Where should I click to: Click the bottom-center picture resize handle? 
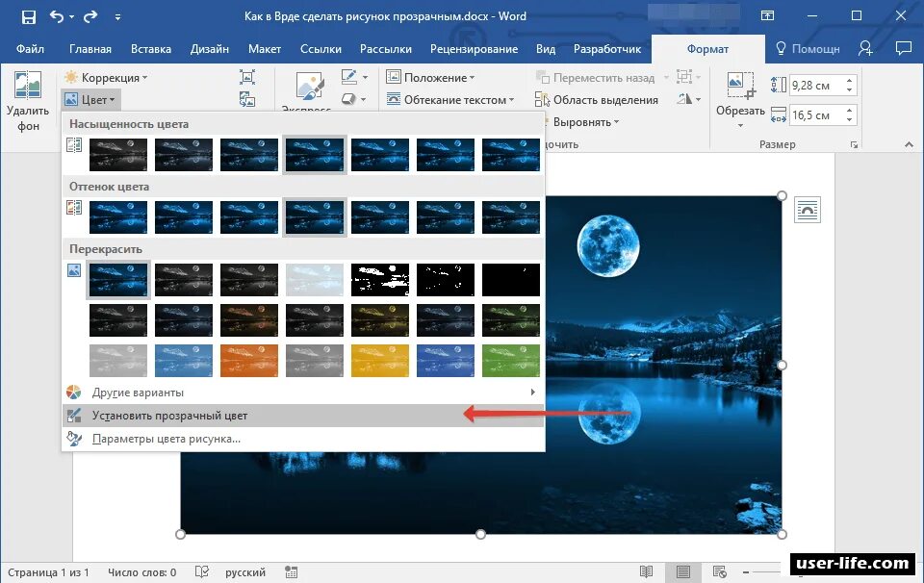(x=480, y=534)
